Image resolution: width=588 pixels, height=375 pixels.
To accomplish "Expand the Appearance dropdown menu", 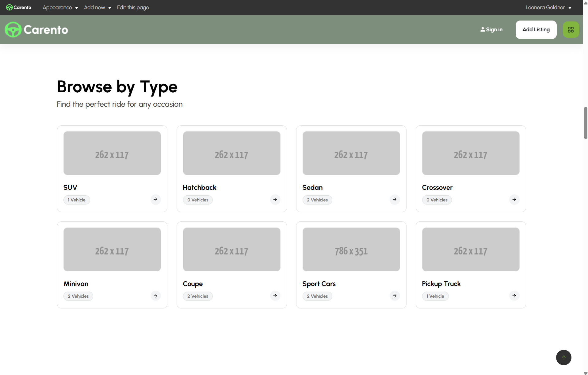I will [x=60, y=7].
